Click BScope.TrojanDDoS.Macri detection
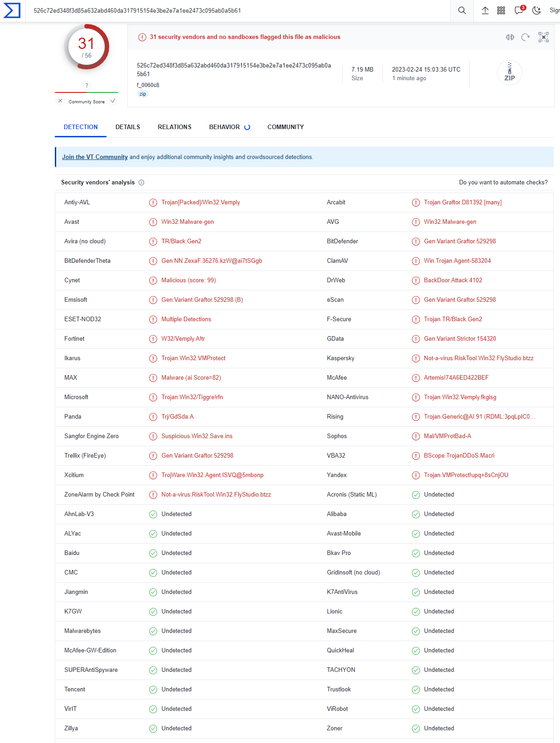This screenshot has height=743, width=560. coord(459,456)
